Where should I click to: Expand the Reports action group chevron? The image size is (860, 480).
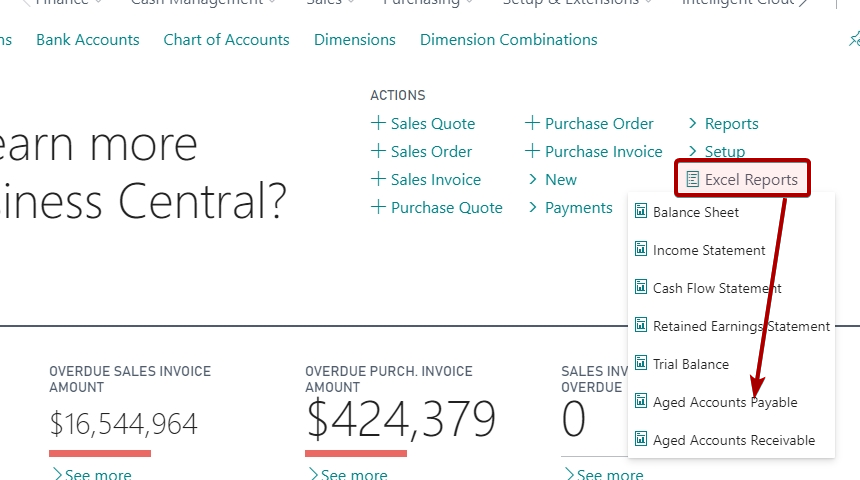(693, 123)
